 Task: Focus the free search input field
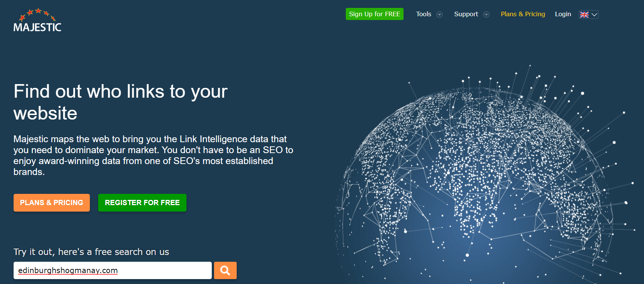point(112,270)
